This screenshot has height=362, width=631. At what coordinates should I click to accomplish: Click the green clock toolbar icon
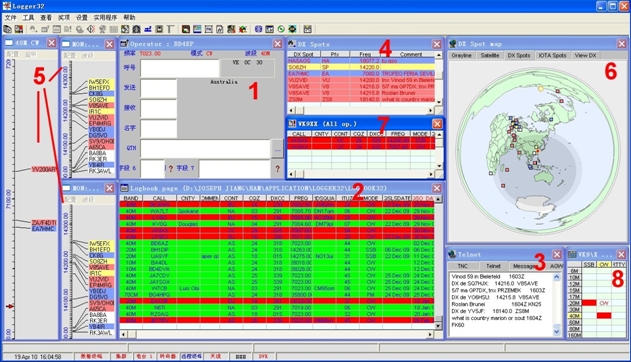tap(281, 29)
